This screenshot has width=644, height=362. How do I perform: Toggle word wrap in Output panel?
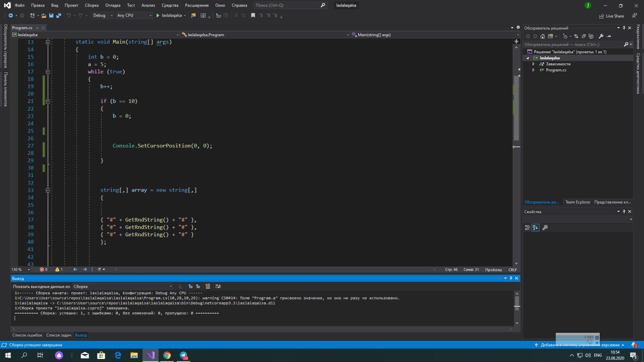point(218,287)
